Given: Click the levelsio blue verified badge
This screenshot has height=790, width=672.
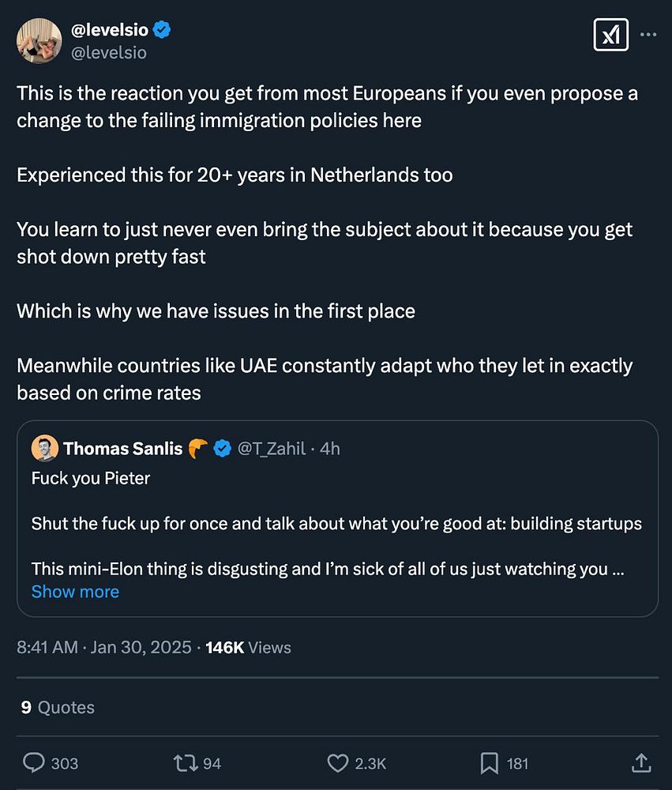Looking at the screenshot, I should coord(162,30).
